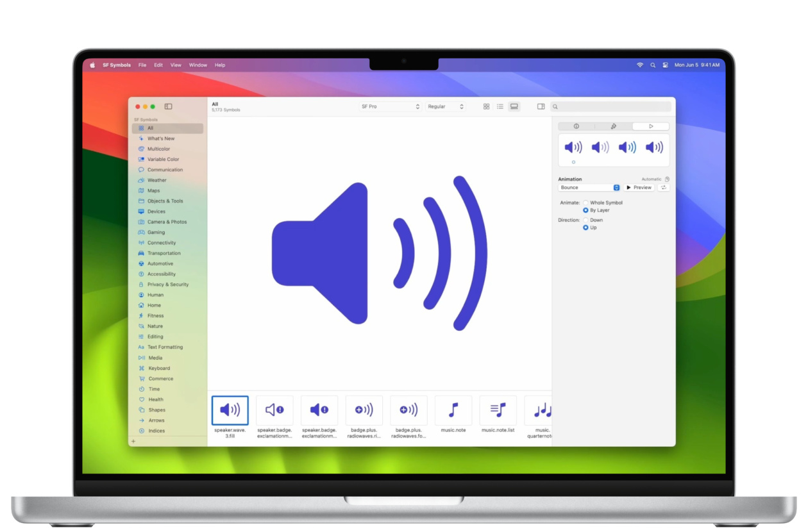Screen dimensions: 808x532
Task: Select the Maps category
Action: [x=154, y=190]
